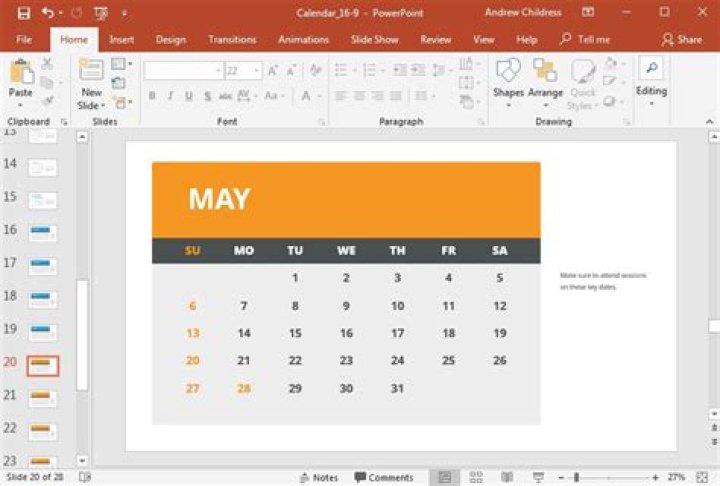This screenshot has width=720, height=486.
Task: Click the bullets list icon
Action: [341, 70]
